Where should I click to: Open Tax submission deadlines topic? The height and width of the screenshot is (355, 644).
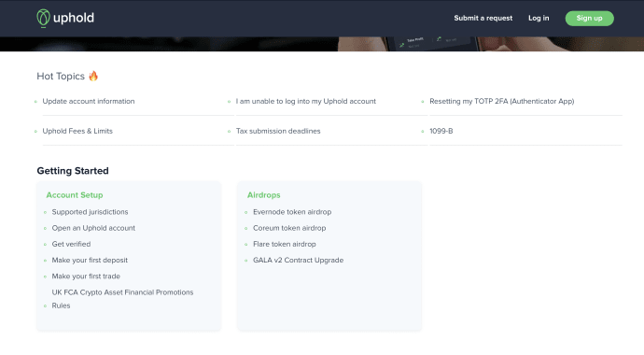point(278,131)
